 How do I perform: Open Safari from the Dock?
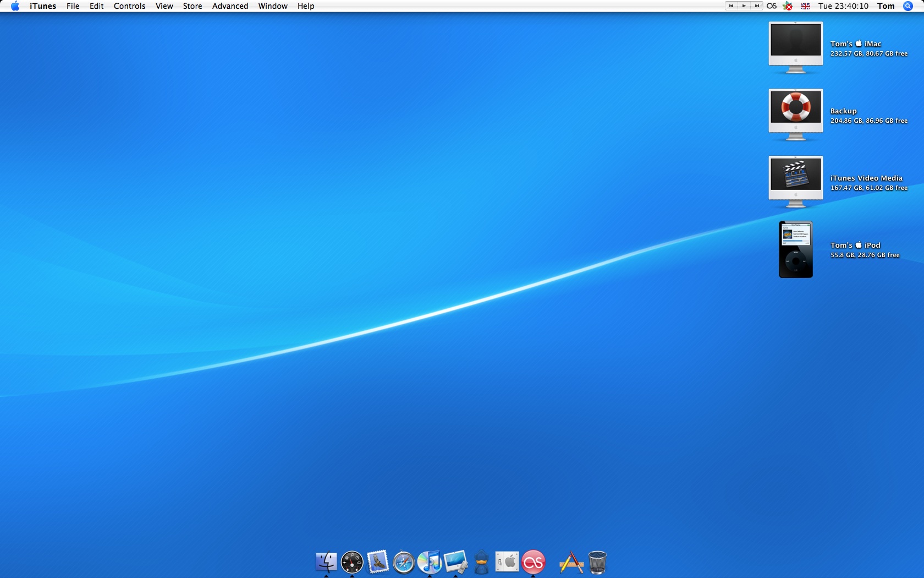click(404, 563)
